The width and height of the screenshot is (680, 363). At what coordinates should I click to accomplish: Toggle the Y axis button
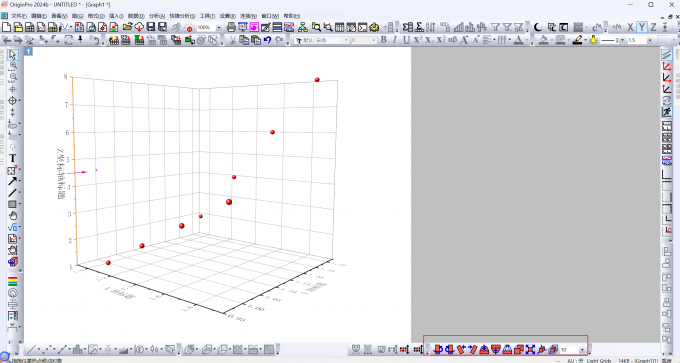(x=641, y=27)
